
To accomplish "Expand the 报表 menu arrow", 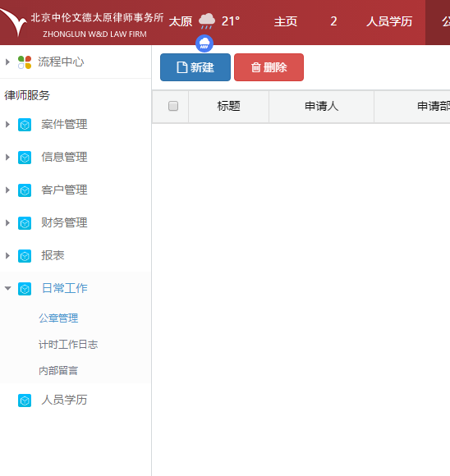I will click(x=7, y=255).
